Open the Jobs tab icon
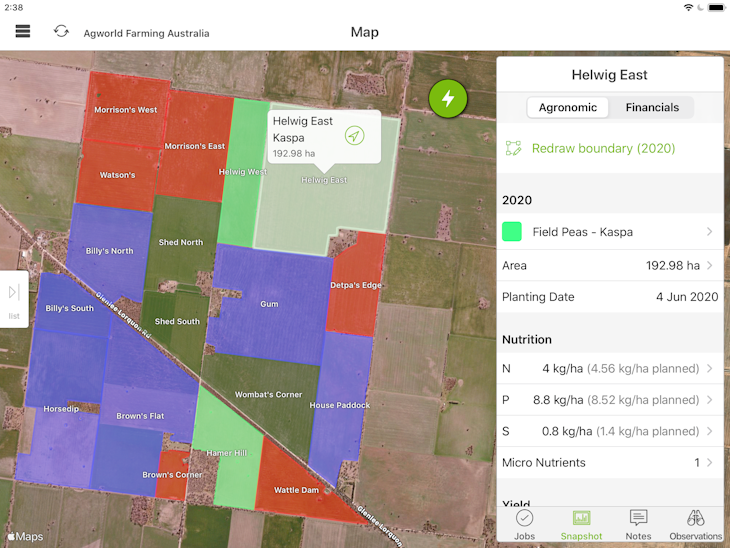Image resolution: width=730 pixels, height=548 pixels. pos(524,518)
